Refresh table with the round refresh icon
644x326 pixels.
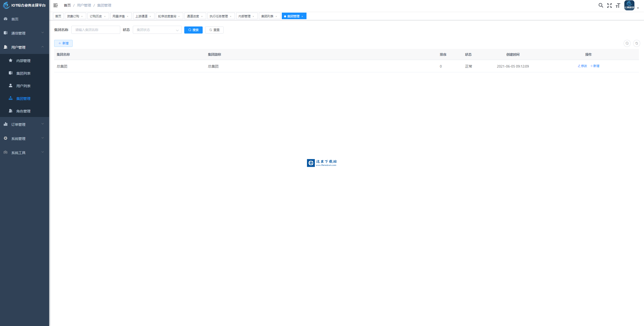coord(636,43)
